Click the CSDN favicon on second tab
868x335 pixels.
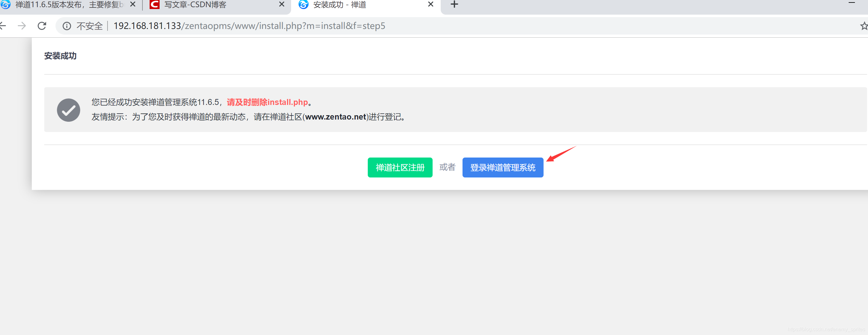click(x=154, y=4)
